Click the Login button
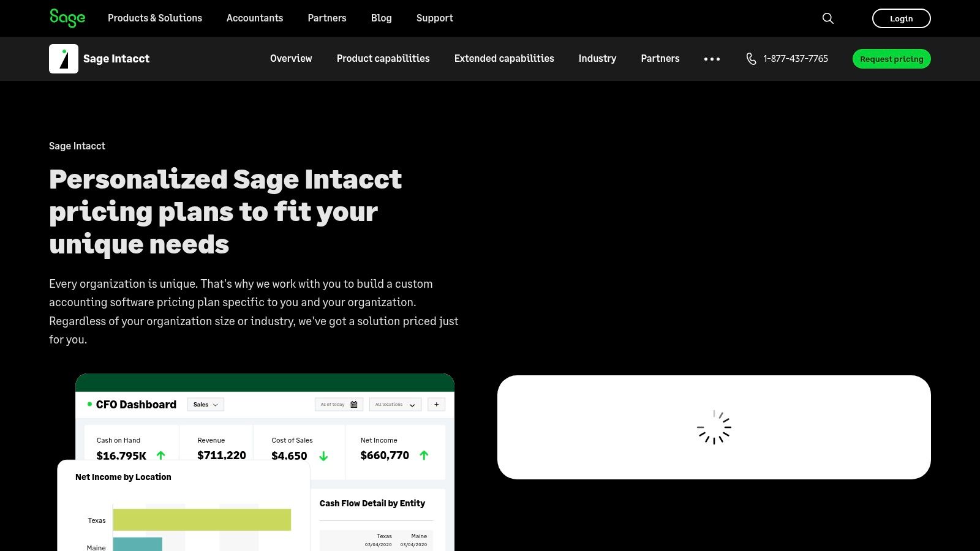Viewport: 980px width, 551px height. pyautogui.click(x=901, y=18)
